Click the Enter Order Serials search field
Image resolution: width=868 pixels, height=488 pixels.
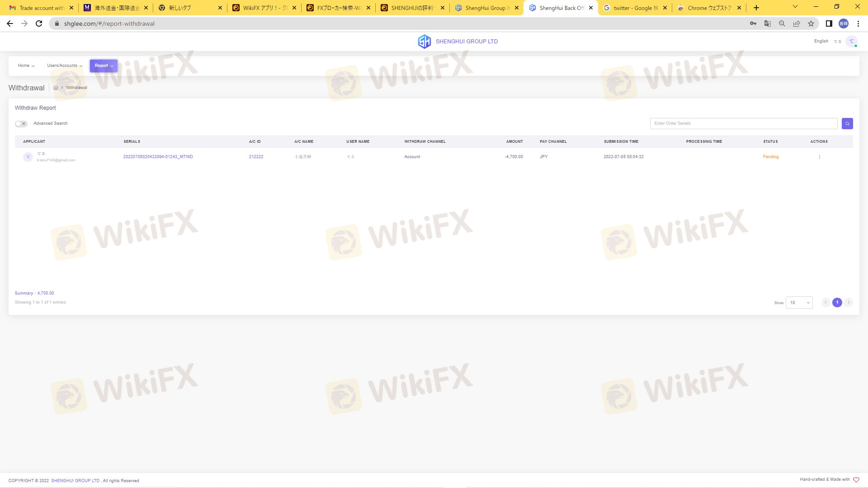(744, 123)
